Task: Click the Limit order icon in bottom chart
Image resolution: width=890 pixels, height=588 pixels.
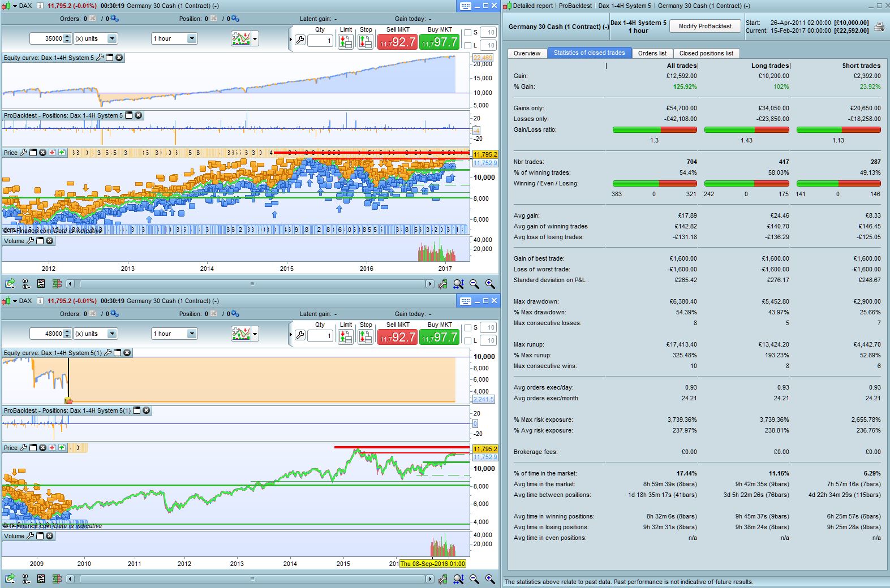Action: point(346,336)
